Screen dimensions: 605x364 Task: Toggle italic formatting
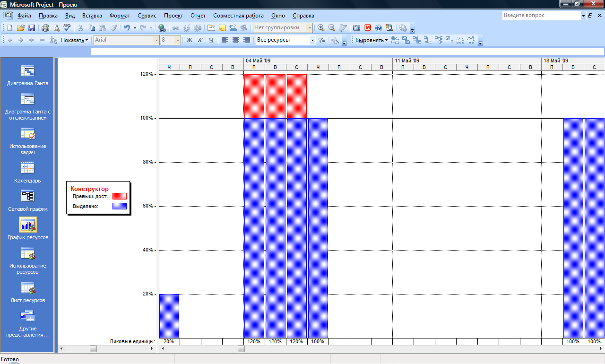pyautogui.click(x=200, y=40)
